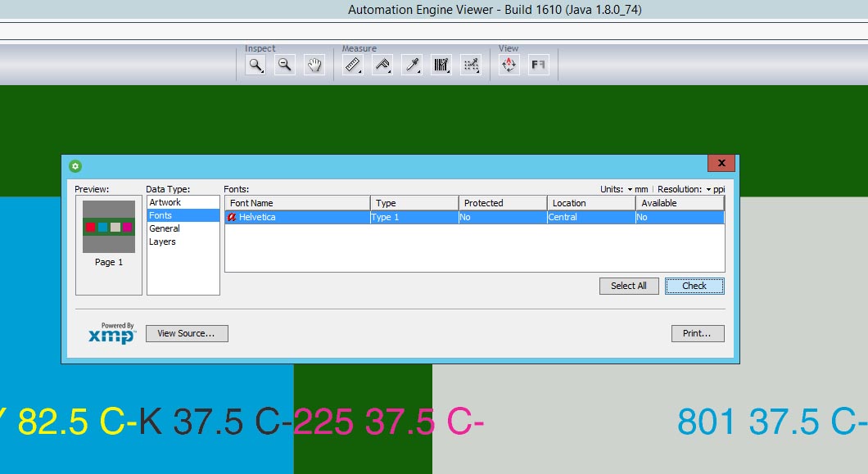Select the dotted screen measure tool
This screenshot has width=868, height=474.
pos(471,65)
